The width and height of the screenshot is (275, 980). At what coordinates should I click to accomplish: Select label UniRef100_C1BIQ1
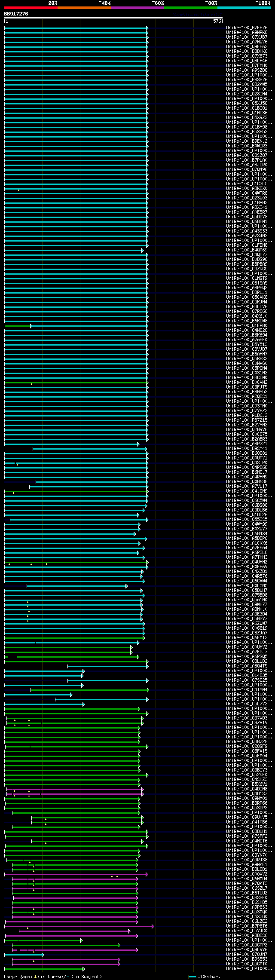(x=247, y=108)
